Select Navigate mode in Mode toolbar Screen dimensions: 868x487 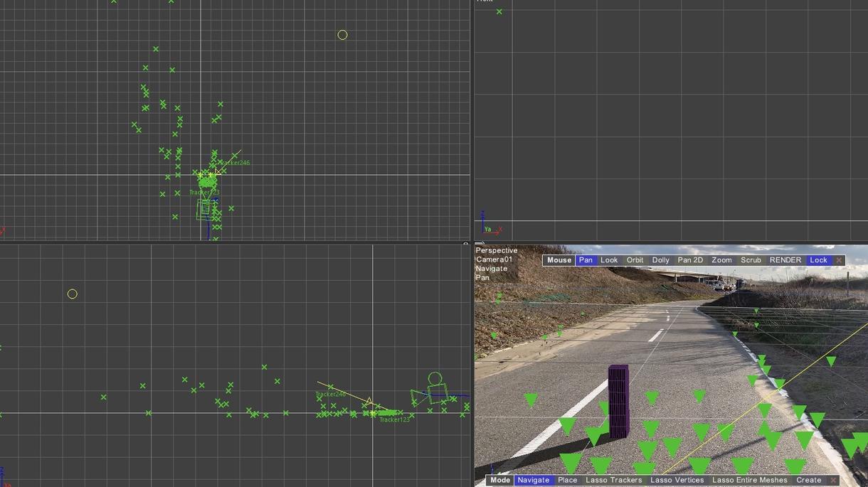coord(533,481)
